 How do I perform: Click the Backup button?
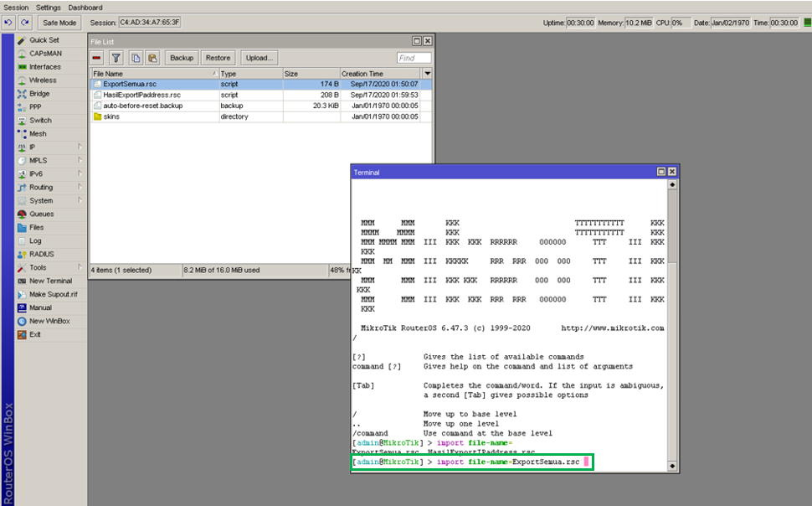click(182, 58)
